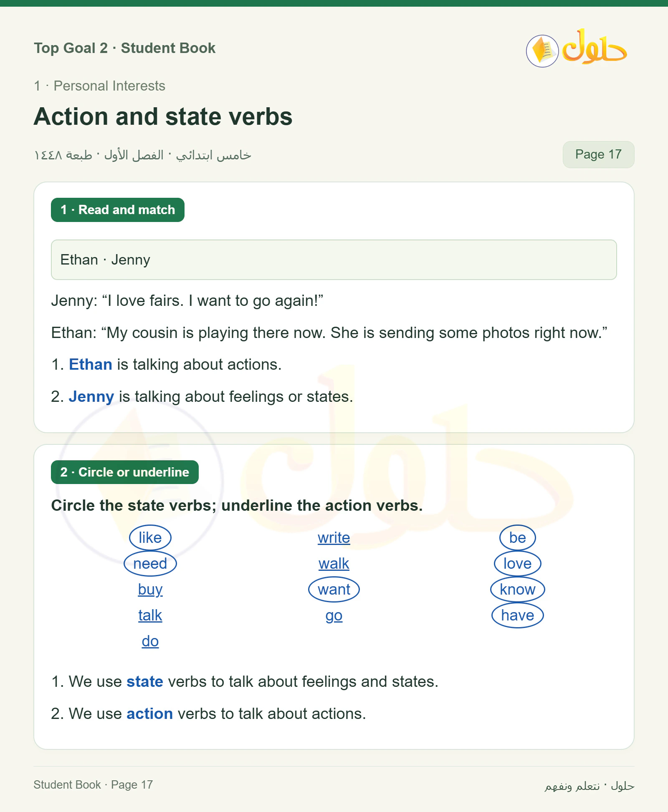This screenshot has height=812, width=668.
Task: Click the underlined word talk
Action: click(150, 615)
